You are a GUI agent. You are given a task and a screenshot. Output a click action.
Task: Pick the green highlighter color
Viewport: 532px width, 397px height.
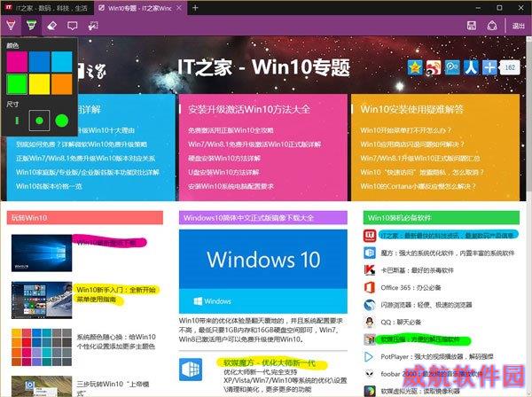pyautogui.click(x=17, y=84)
